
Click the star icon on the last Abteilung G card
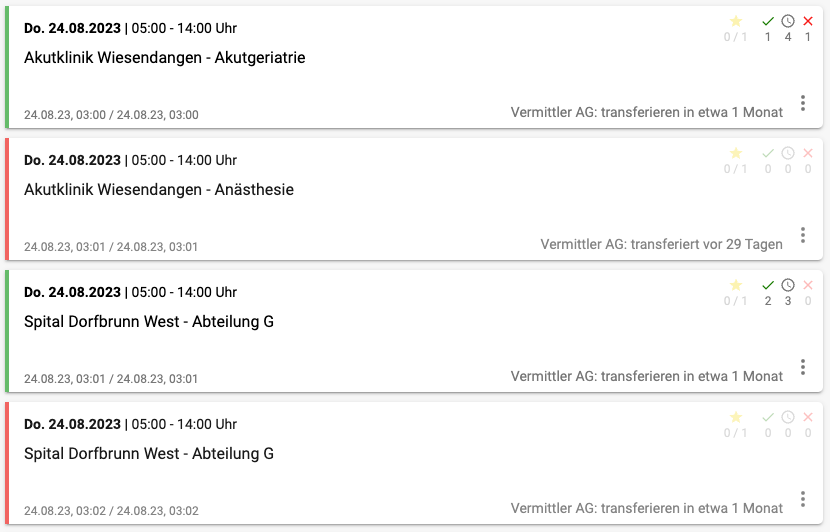736,417
